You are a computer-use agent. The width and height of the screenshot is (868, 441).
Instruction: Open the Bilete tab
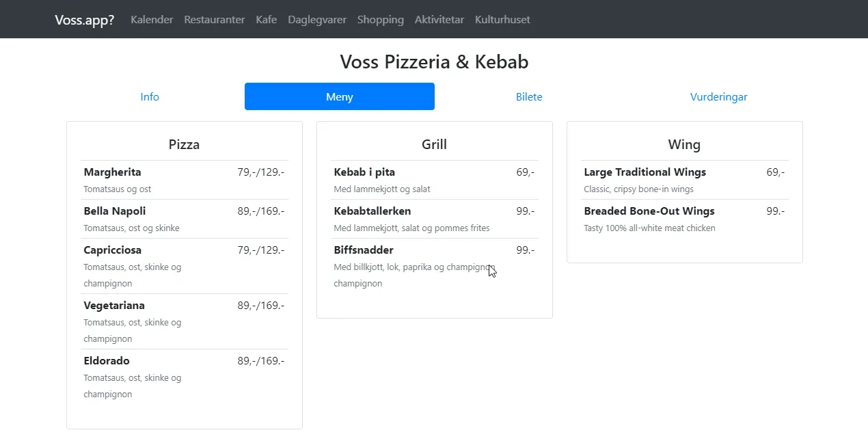(x=529, y=97)
